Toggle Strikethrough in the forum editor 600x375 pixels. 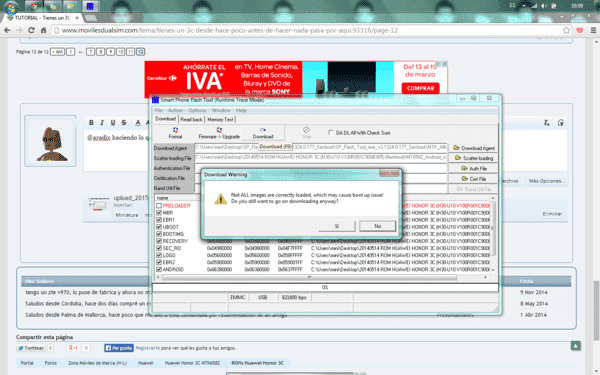pos(124,122)
